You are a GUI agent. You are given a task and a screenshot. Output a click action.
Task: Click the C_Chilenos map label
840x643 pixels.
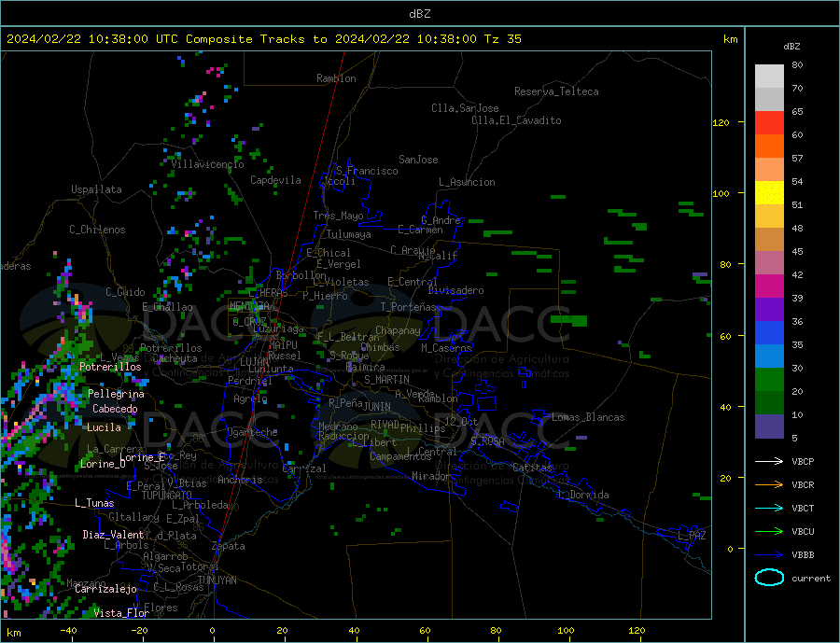[x=97, y=230]
